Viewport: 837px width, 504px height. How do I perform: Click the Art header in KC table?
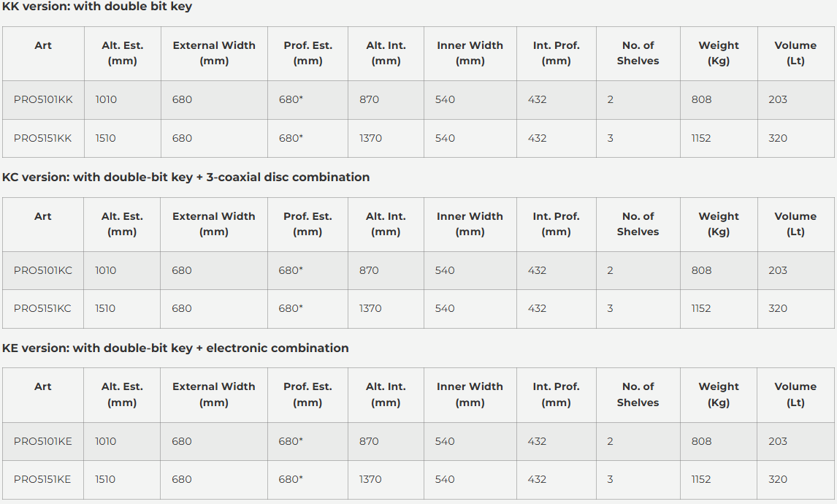42,216
